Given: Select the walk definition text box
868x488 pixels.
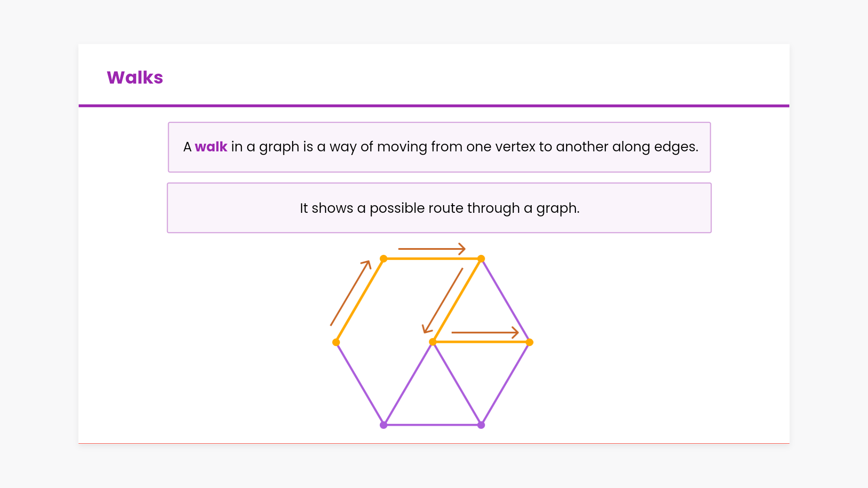Looking at the screenshot, I should click(x=439, y=147).
